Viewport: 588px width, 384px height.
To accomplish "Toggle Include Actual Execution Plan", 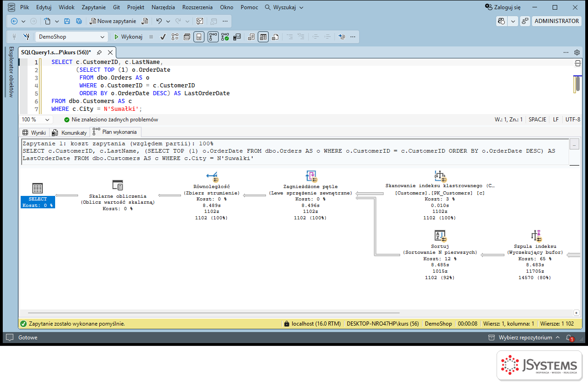I will (x=213, y=37).
